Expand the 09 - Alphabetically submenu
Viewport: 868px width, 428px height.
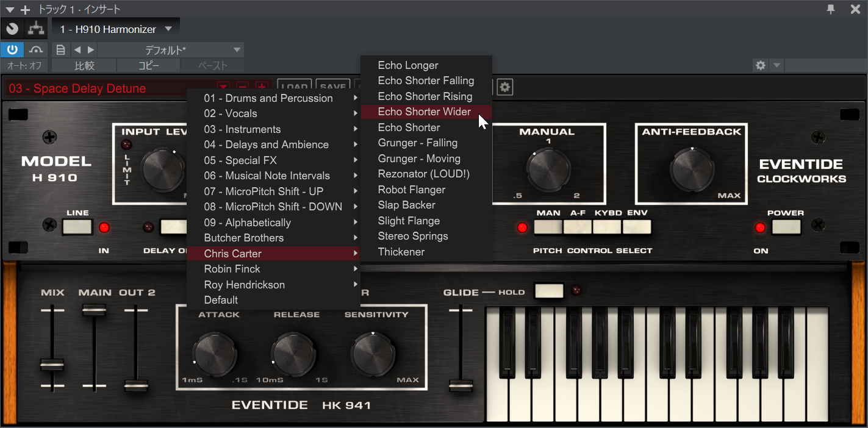274,223
